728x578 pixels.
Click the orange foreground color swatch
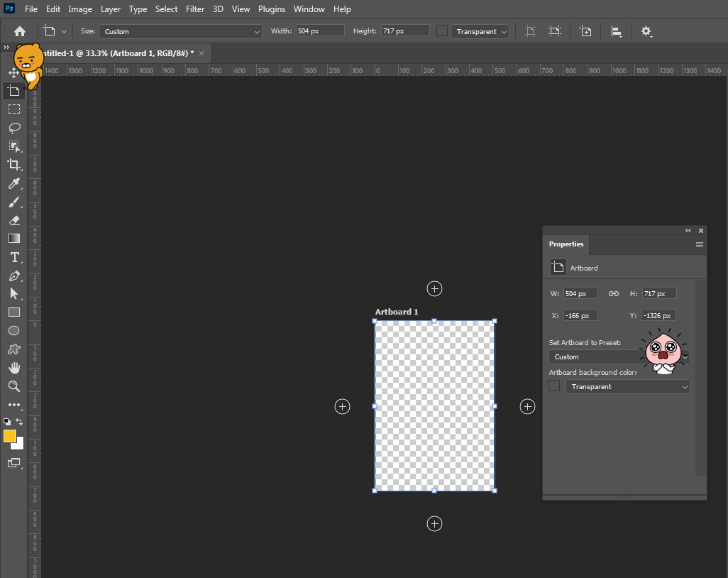click(10, 436)
